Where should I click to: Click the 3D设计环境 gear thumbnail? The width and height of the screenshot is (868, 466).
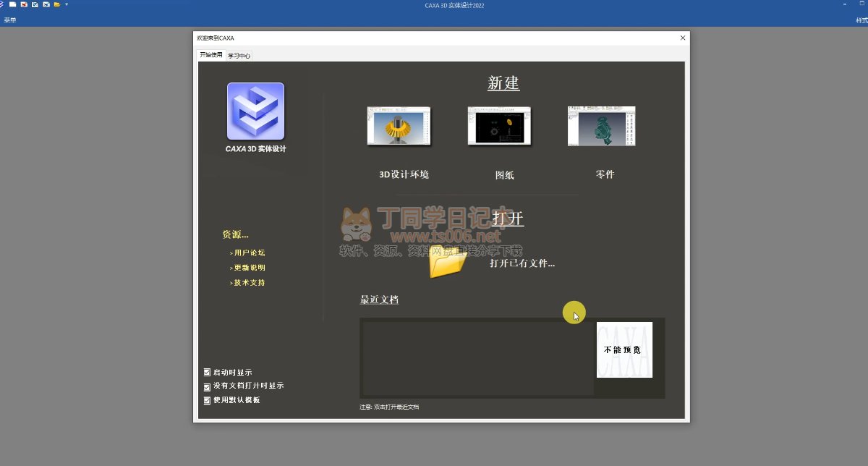tap(399, 126)
